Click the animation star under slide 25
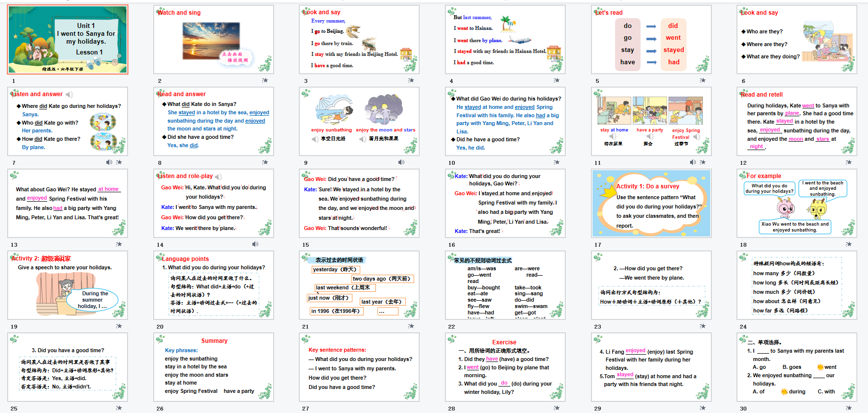Screen dimensions: 868x413 coord(119,408)
